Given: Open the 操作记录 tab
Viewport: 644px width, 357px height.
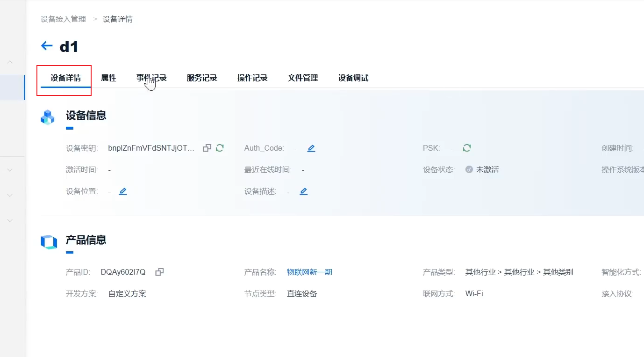Looking at the screenshot, I should coord(252,78).
